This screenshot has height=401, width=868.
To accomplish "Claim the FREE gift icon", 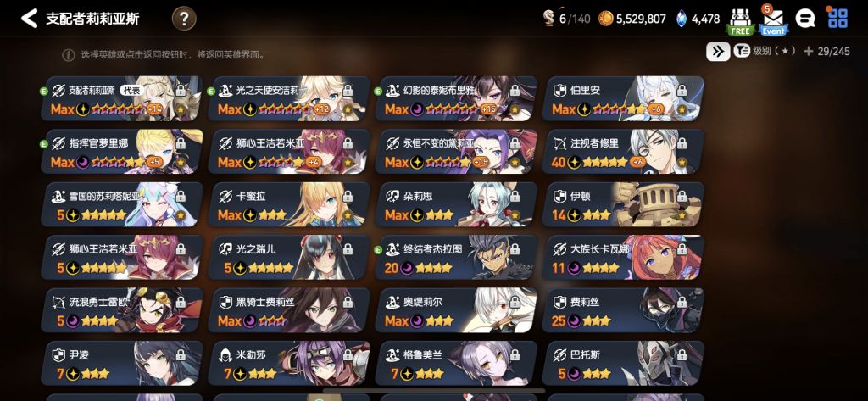I will coord(740,21).
